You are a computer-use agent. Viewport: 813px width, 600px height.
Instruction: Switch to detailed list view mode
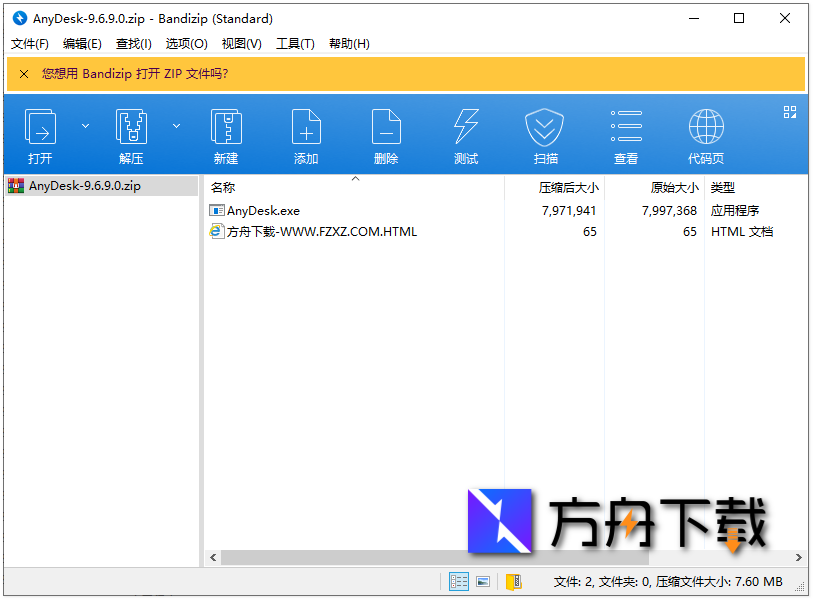(x=458, y=581)
